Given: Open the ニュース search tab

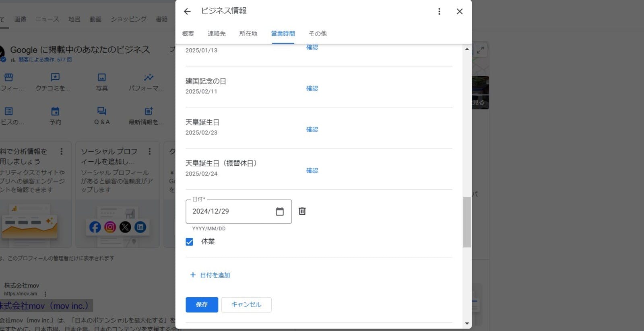Looking at the screenshot, I should tap(47, 19).
